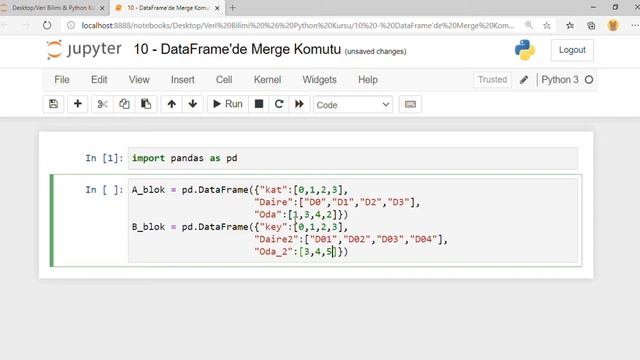Interrupt the kernel with stop icon
640x360 pixels.
[259, 104]
